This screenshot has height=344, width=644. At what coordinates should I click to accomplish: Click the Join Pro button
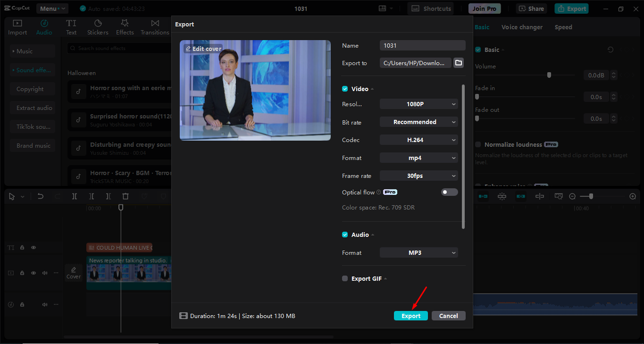point(485,9)
